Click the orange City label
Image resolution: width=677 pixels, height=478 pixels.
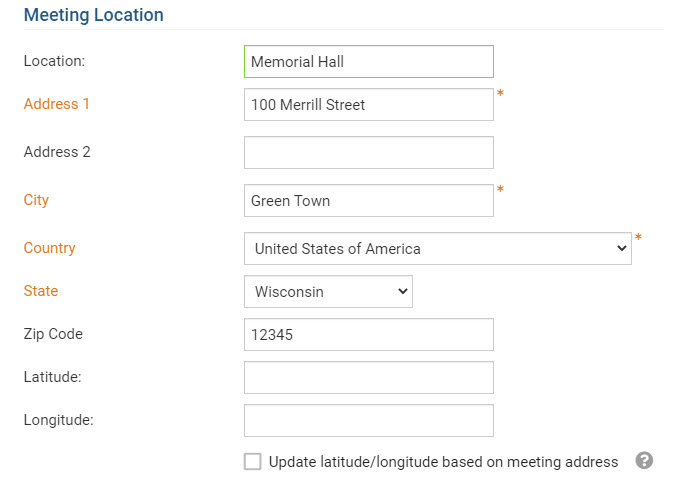[x=36, y=200]
